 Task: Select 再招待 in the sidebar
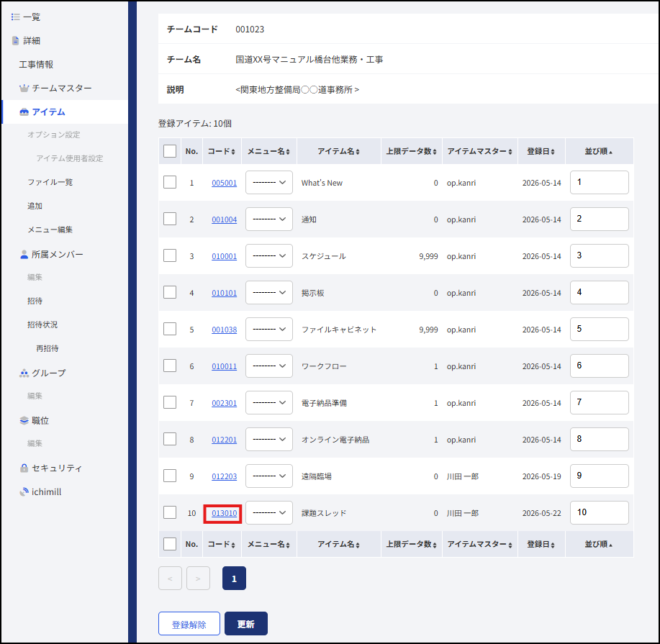pyautogui.click(x=48, y=348)
